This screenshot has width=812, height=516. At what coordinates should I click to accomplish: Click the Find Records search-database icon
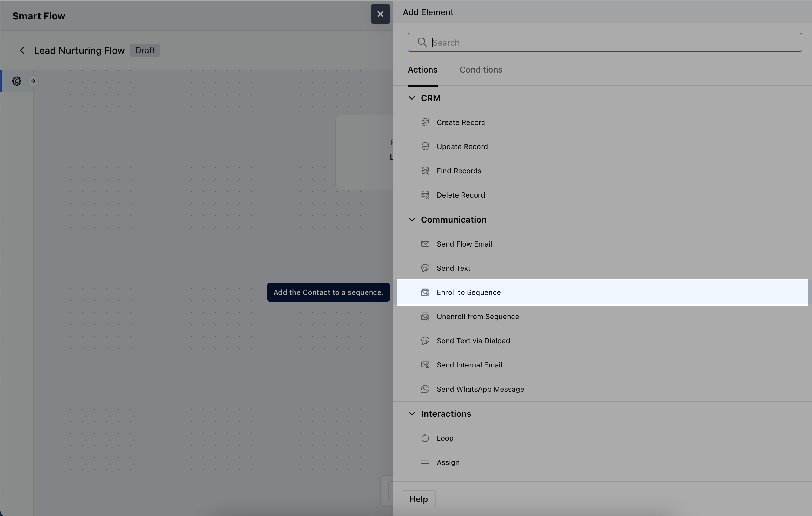[x=425, y=171]
